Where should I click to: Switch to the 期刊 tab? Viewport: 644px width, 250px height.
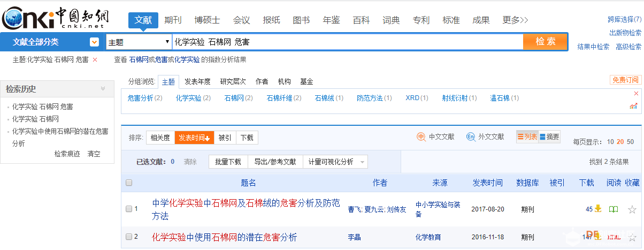[173, 20]
